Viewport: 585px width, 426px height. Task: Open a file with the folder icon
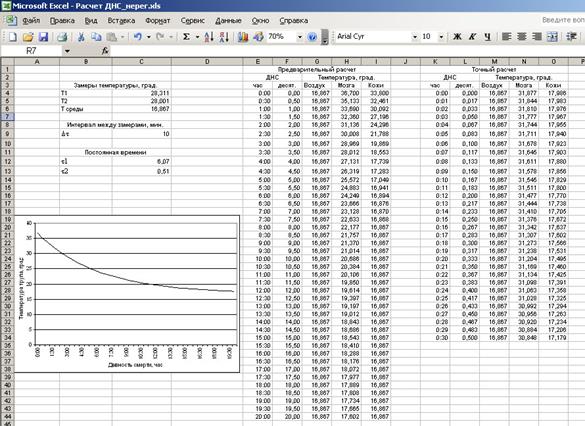pos(28,37)
